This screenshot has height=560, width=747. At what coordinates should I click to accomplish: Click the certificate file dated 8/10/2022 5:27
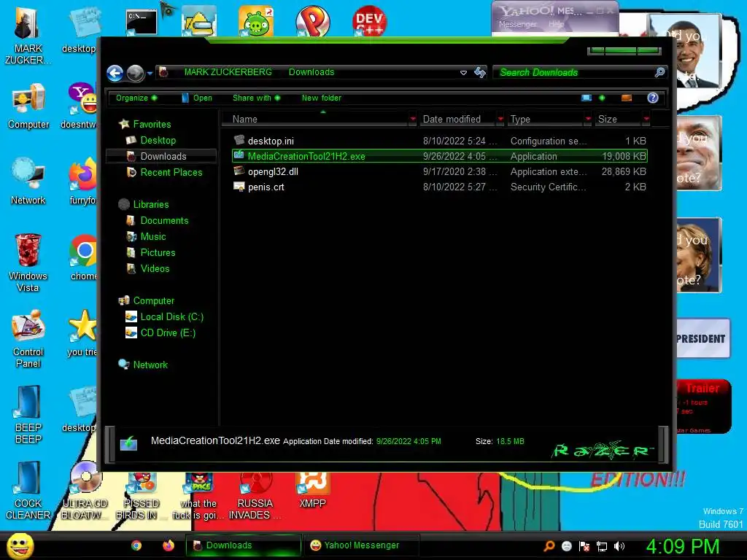tap(439, 187)
